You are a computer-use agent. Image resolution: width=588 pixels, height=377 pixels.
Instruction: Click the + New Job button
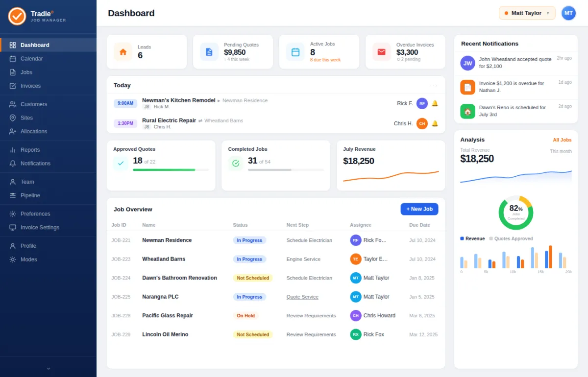(x=419, y=209)
